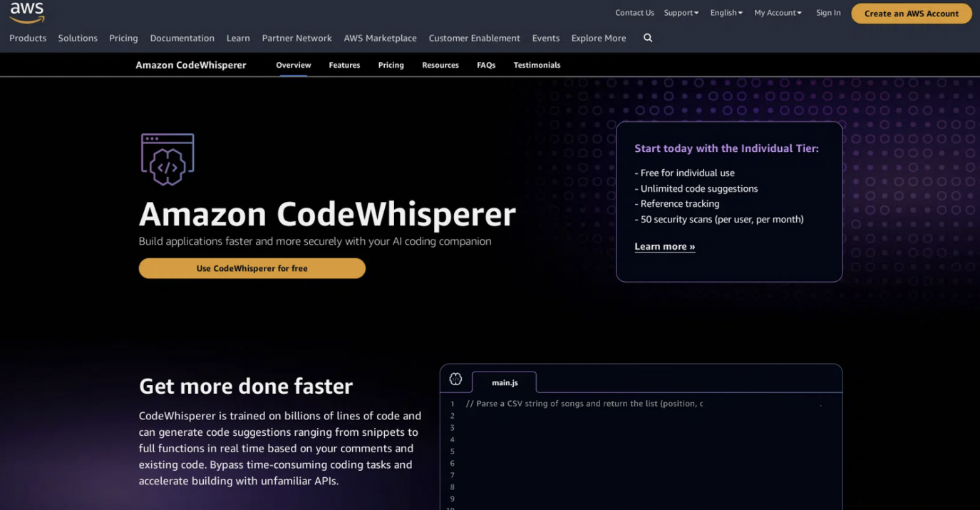Click Create an AWS Account button

911,14
